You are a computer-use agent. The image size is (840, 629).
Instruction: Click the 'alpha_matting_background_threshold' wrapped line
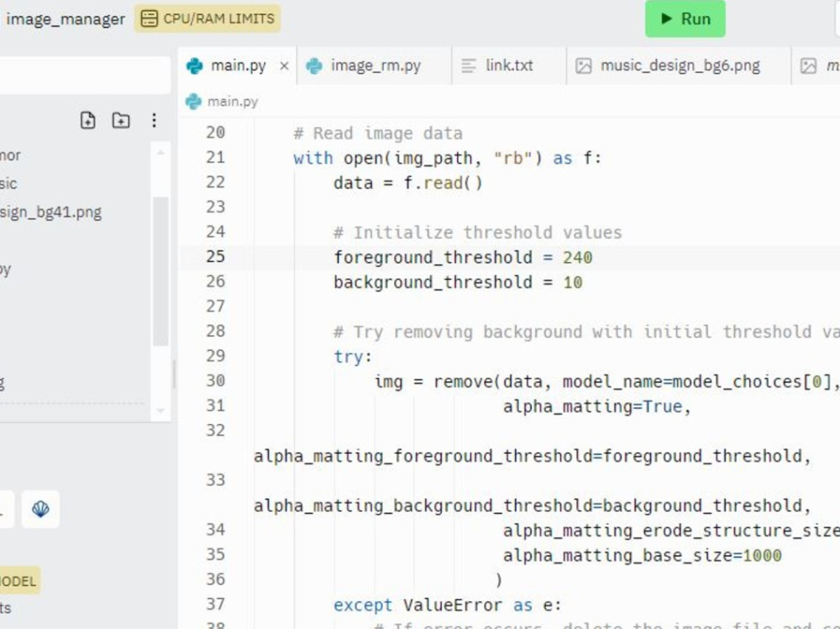[533, 506]
